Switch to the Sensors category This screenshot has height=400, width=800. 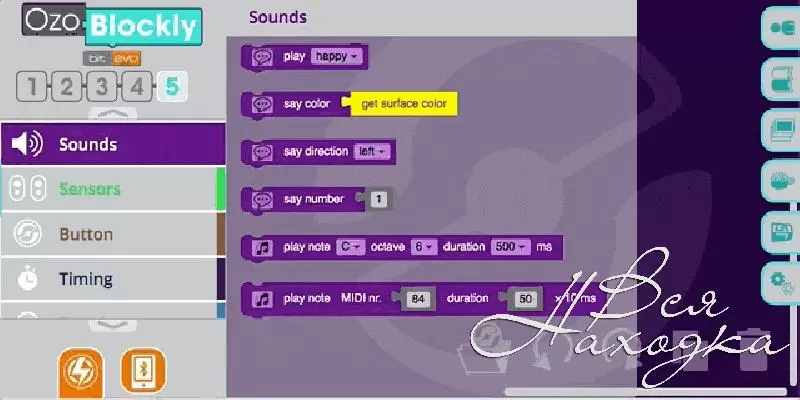tap(110, 189)
